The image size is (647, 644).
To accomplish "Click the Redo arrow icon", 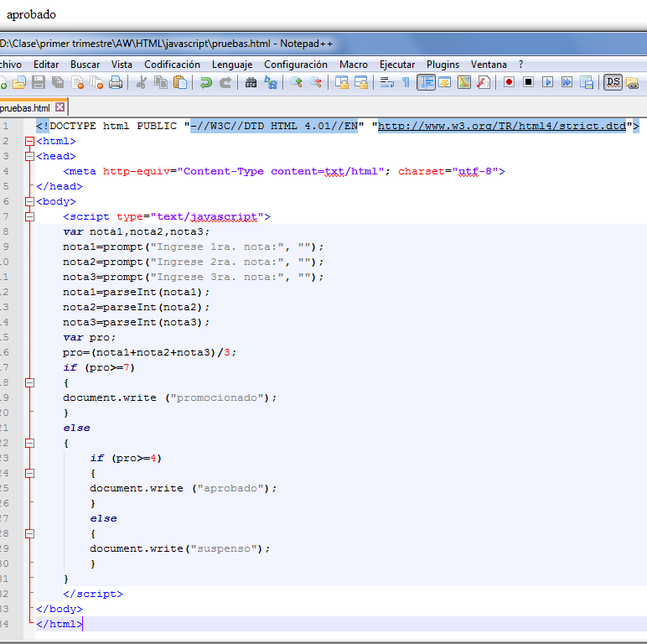I will tap(225, 82).
